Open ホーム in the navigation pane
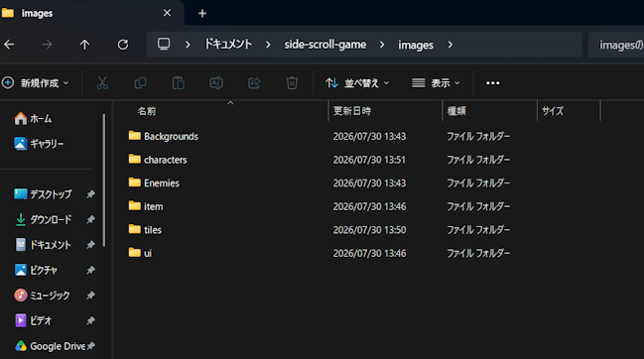Image resolution: width=644 pixels, height=359 pixels. click(x=33, y=119)
